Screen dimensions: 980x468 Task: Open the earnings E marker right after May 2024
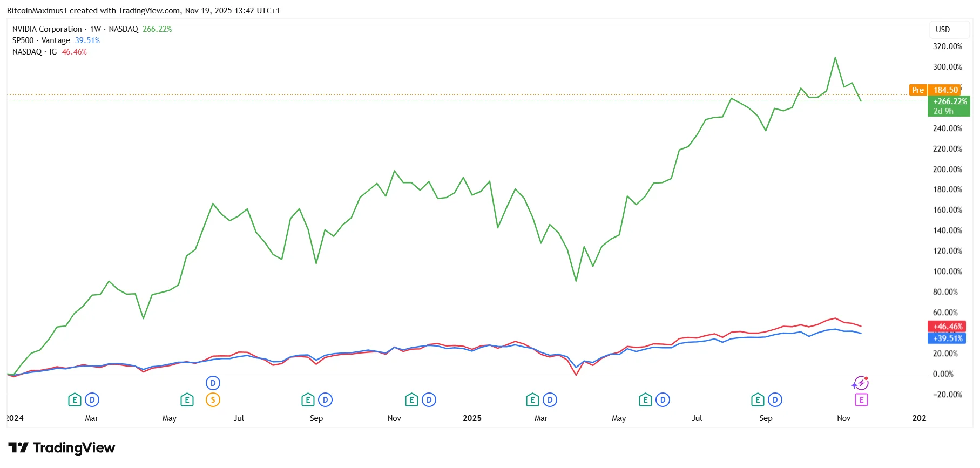[x=187, y=400]
